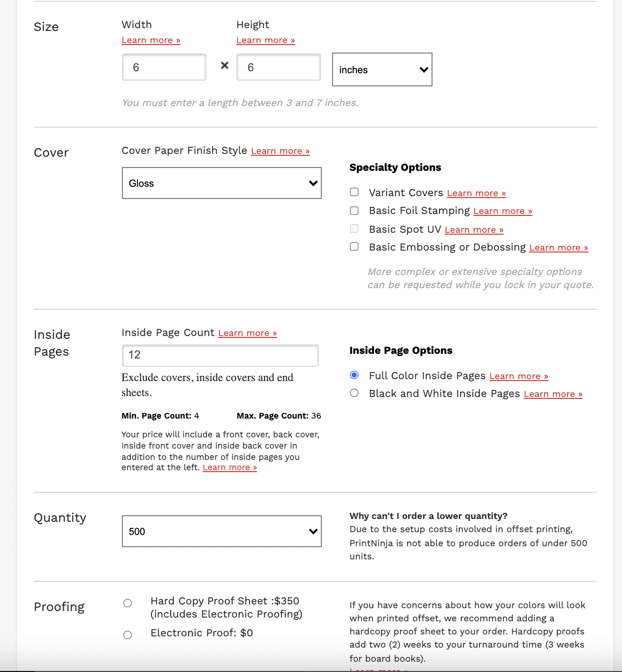
Task: Open the inches unit dropdown
Action: pyautogui.click(x=382, y=69)
